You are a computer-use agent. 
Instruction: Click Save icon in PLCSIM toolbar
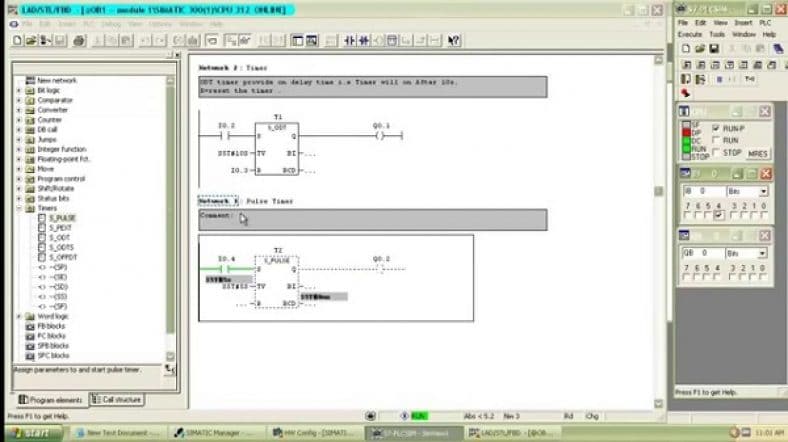[x=714, y=49]
